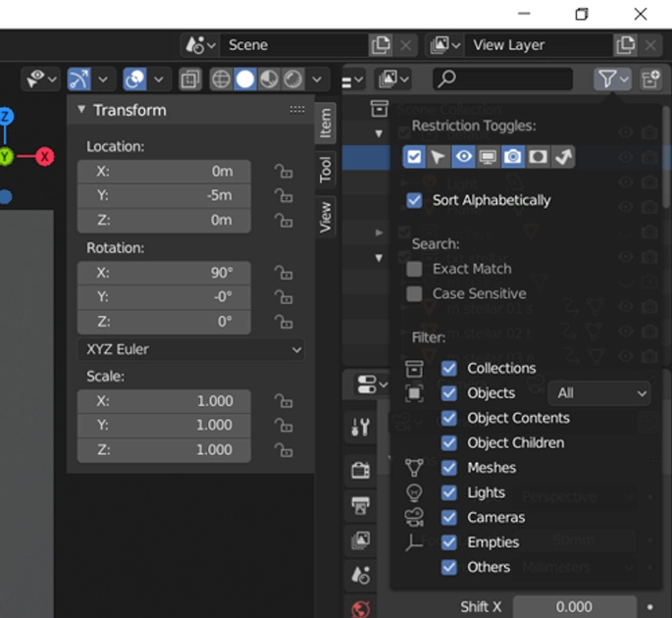The image size is (672, 618).
Task: Lock the Location Z axis
Action: [284, 221]
